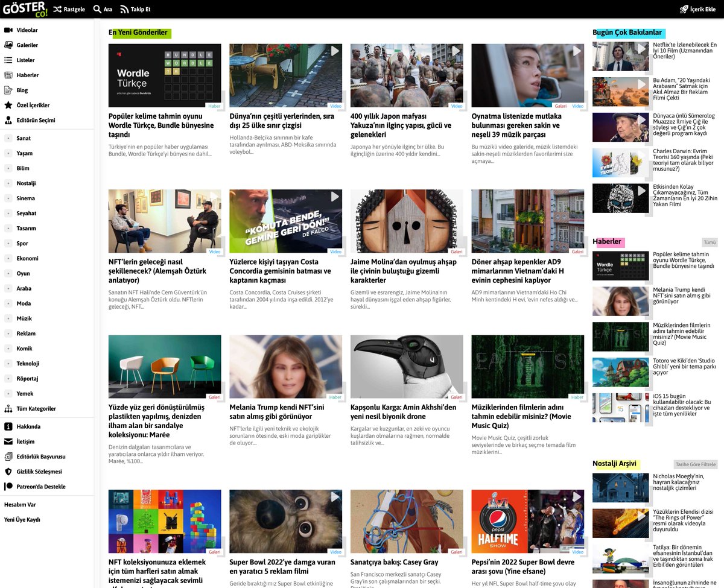This screenshot has height=588, width=724.
Task: Click Hakkında info icon in sidebar
Action: [8, 426]
